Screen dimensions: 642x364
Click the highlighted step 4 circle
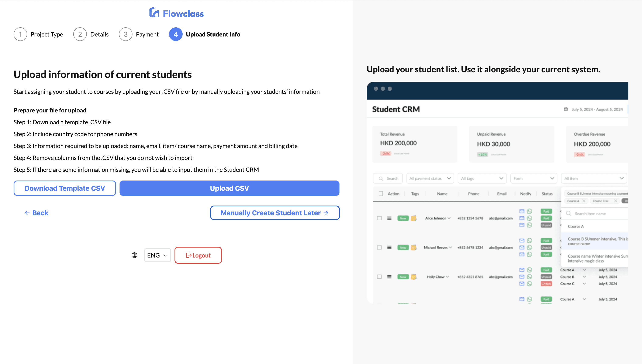pyautogui.click(x=176, y=34)
